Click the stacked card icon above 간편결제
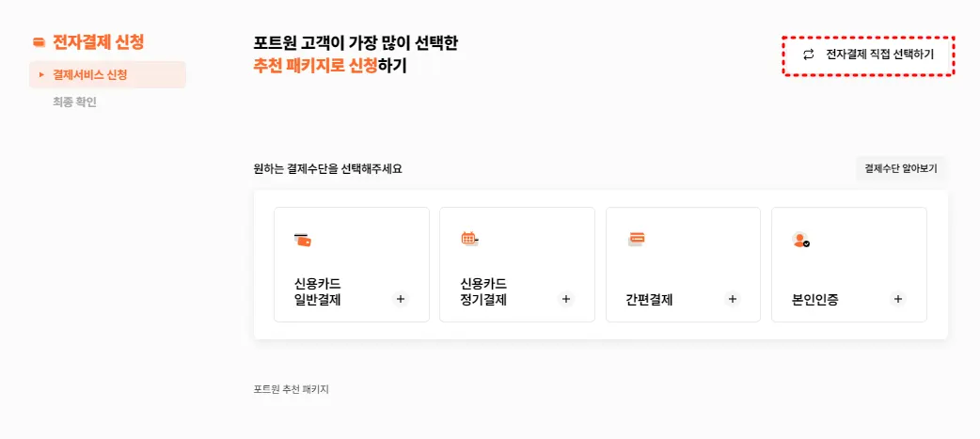980x439 pixels. click(x=636, y=239)
